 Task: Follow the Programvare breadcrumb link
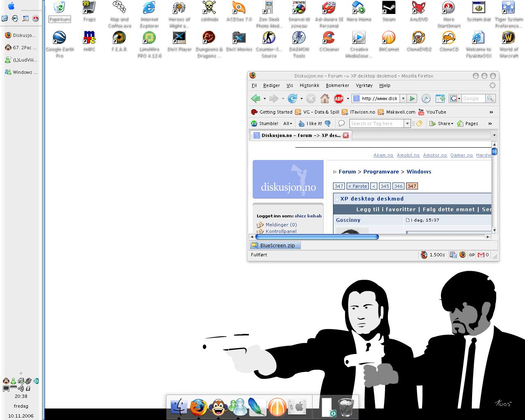coord(381,172)
